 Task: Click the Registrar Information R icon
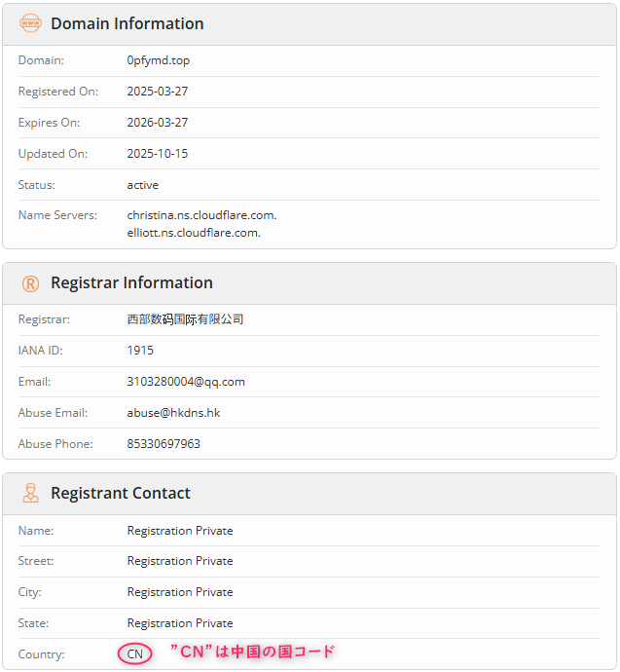tap(31, 283)
